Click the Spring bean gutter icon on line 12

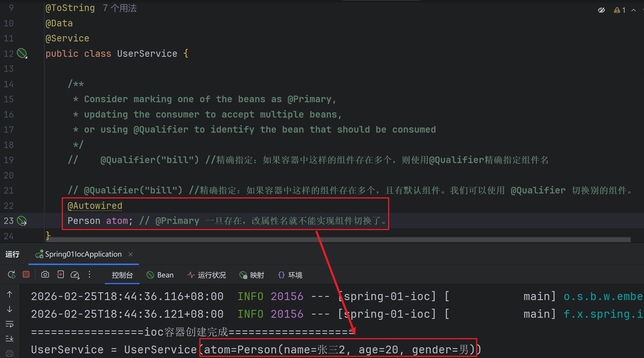[x=22, y=53]
